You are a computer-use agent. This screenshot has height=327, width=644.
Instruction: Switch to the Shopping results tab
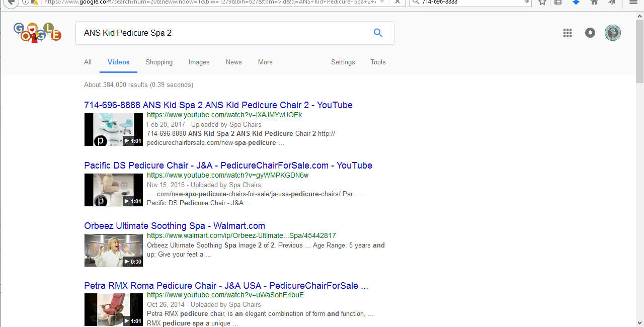(x=159, y=62)
